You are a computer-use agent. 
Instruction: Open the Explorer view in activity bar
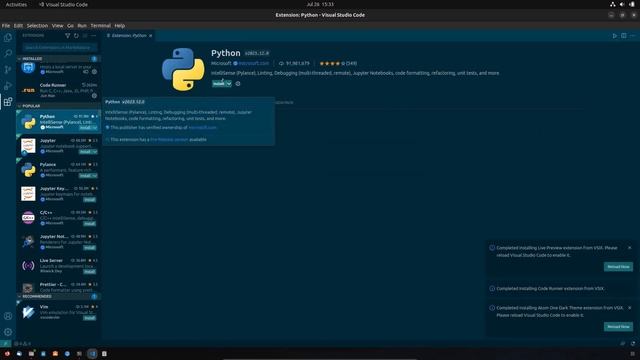(x=8, y=38)
